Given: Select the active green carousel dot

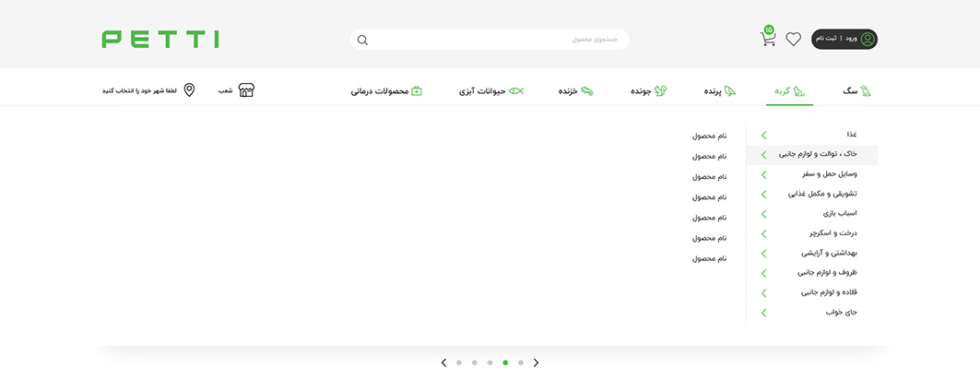Looking at the screenshot, I should (505, 362).
